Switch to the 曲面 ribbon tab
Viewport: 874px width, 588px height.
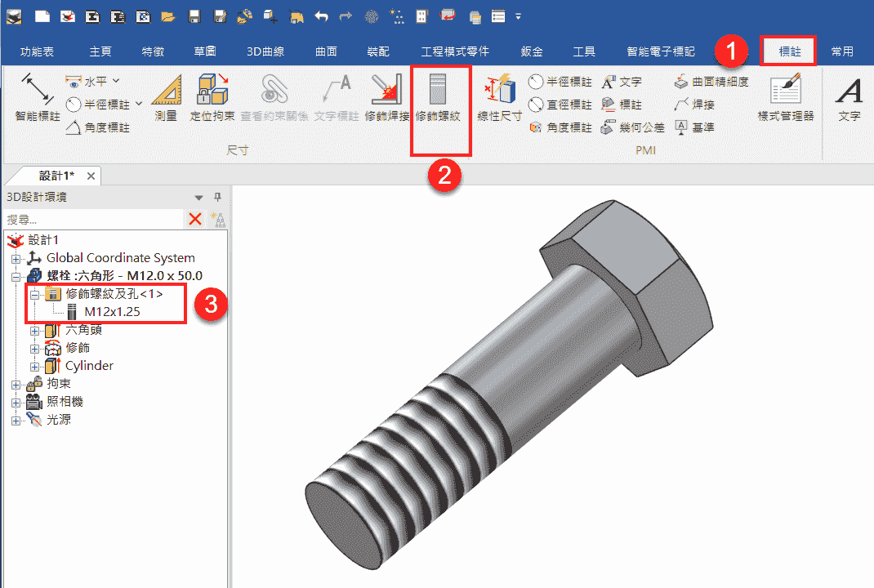326,51
